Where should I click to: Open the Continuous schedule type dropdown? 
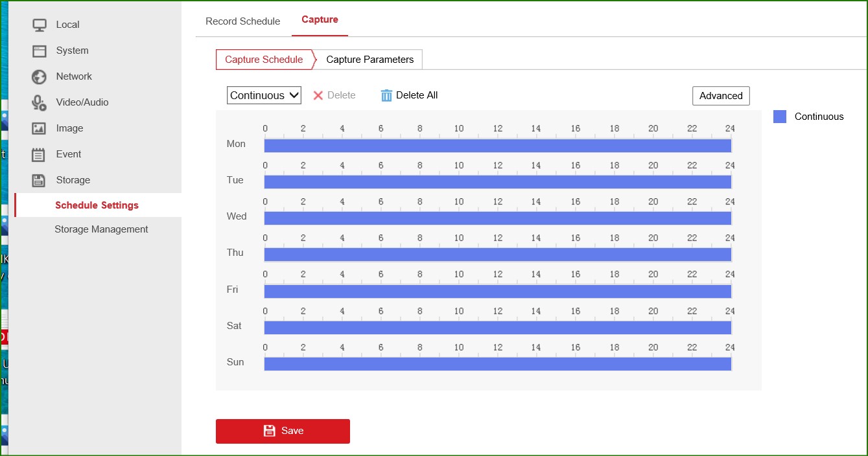click(264, 95)
